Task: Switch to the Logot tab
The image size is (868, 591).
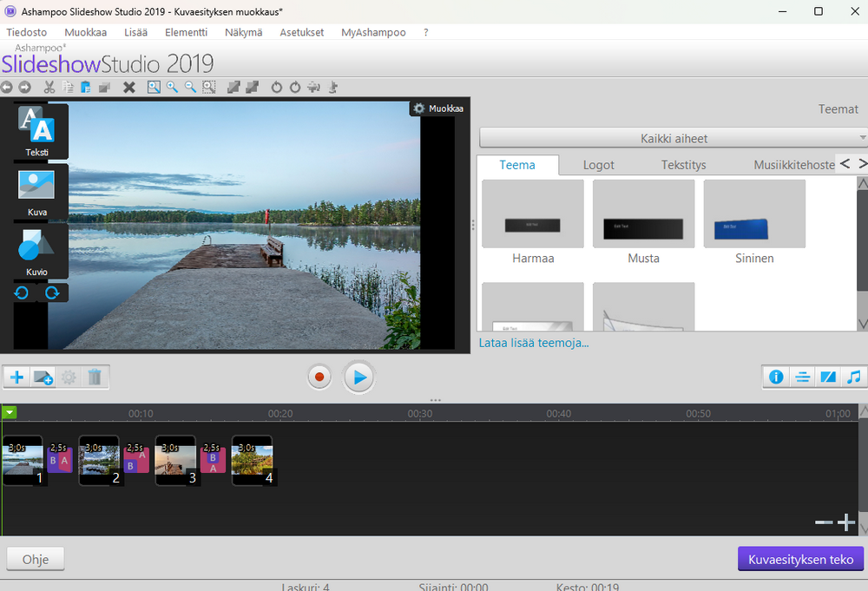Action: point(598,165)
